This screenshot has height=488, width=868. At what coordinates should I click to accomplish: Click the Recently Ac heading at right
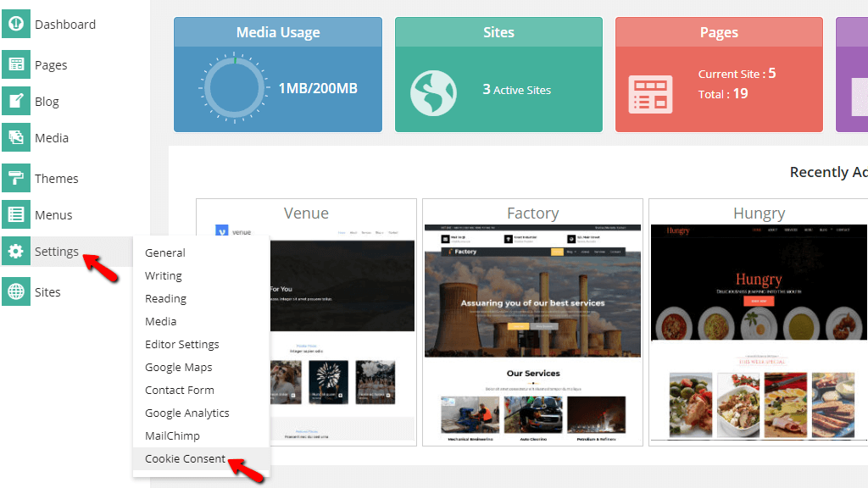click(829, 172)
